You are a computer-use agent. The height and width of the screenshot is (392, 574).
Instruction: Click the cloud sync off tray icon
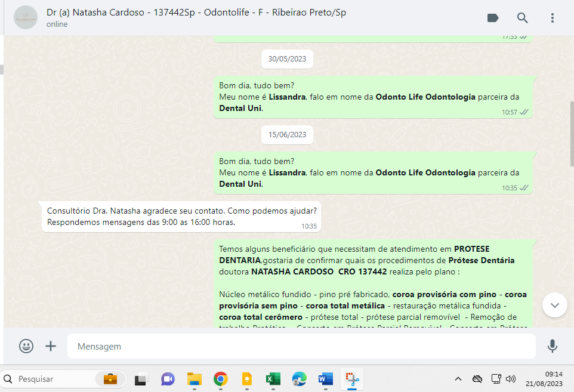click(477, 379)
